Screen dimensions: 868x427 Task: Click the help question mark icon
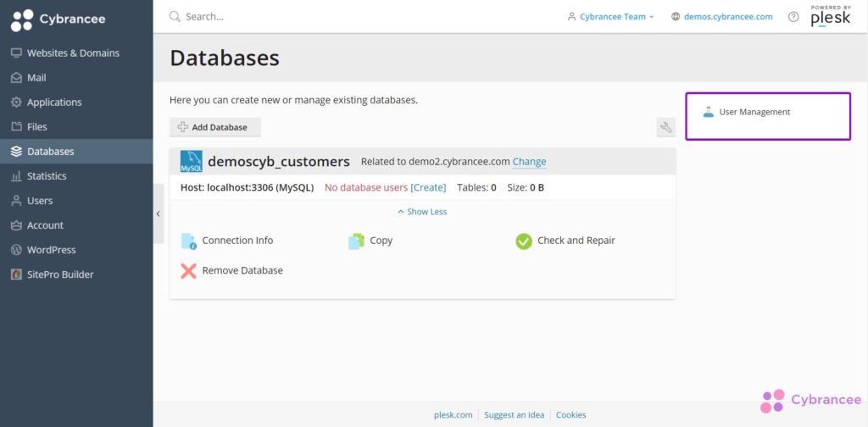pos(793,17)
